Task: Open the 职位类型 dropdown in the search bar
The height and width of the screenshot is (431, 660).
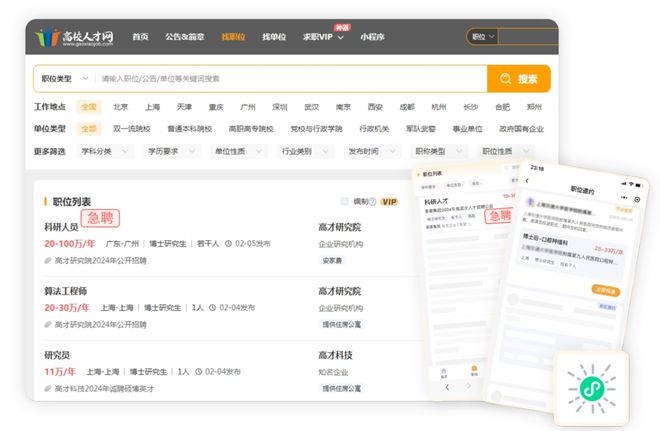Action: pos(65,79)
